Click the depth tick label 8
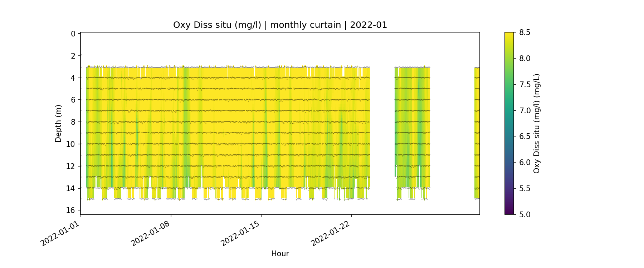 [x=73, y=122]
